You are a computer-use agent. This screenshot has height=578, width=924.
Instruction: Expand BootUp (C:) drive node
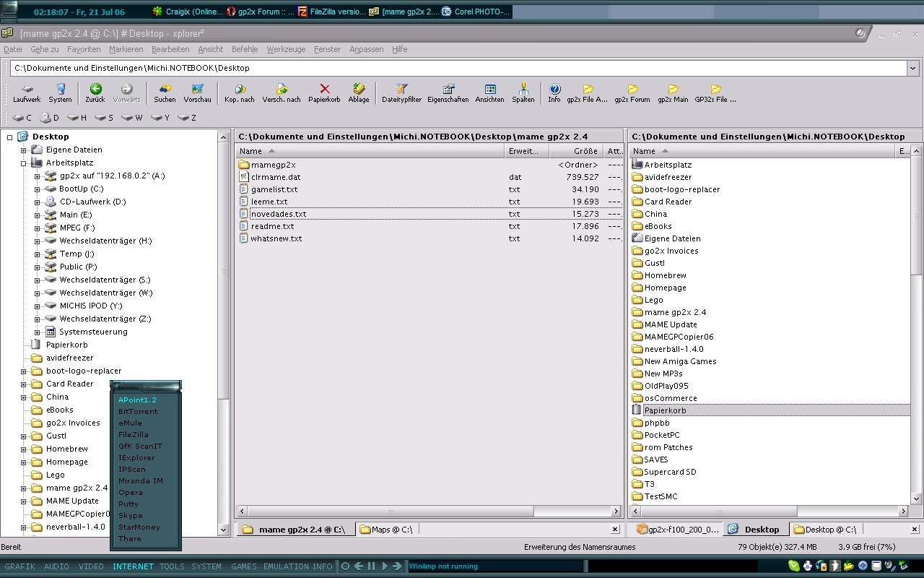[x=37, y=189]
